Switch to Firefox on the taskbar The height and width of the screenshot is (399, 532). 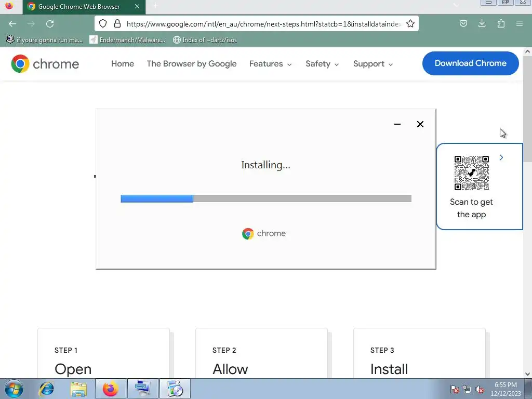110,389
